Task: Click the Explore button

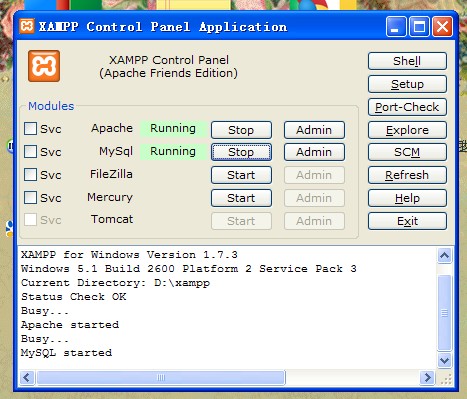Action: point(407,130)
